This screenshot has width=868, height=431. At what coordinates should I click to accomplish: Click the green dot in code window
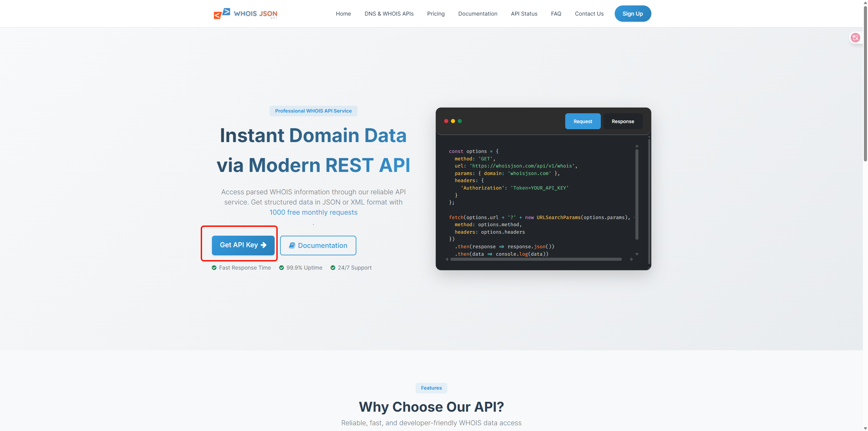point(460,121)
